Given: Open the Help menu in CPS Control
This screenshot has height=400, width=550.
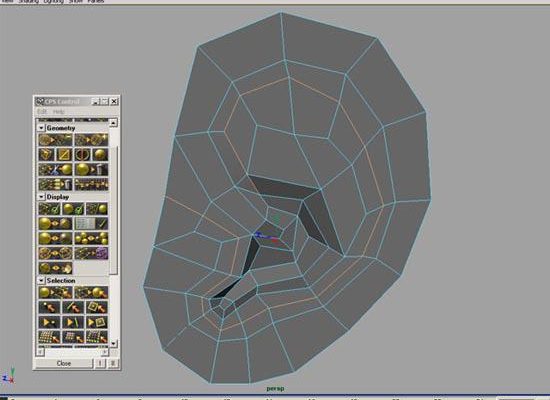Looking at the screenshot, I should (x=59, y=111).
